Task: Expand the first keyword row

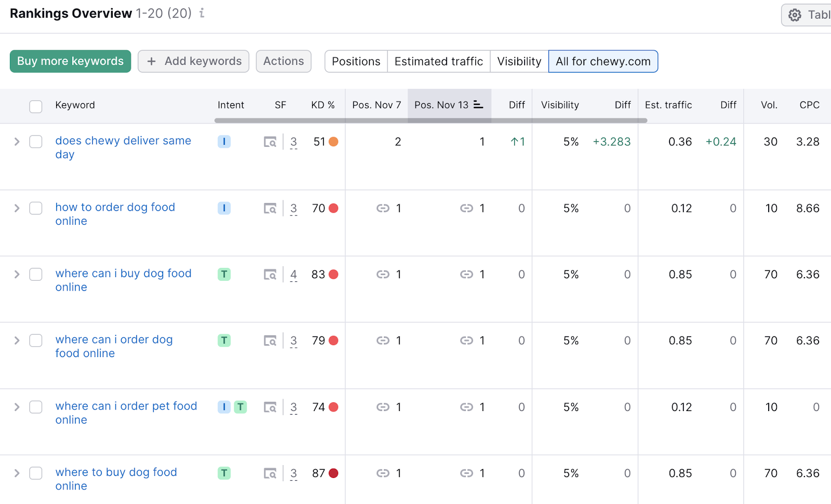Action: click(x=17, y=141)
